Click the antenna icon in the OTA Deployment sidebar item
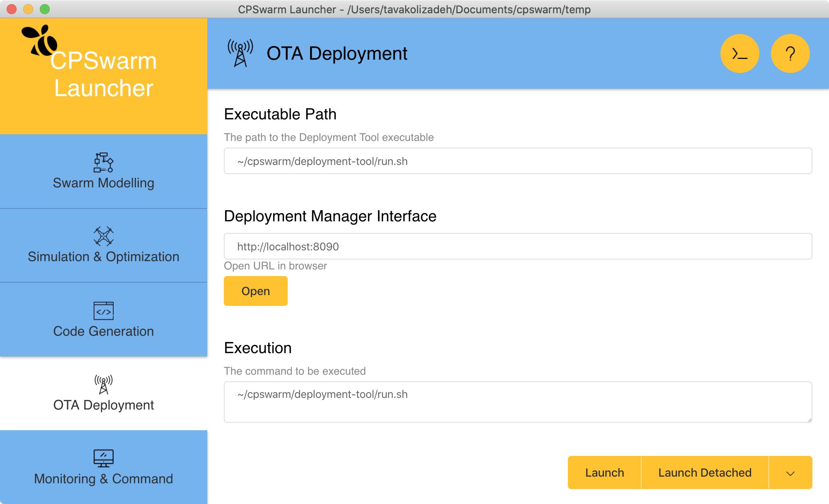 click(103, 384)
